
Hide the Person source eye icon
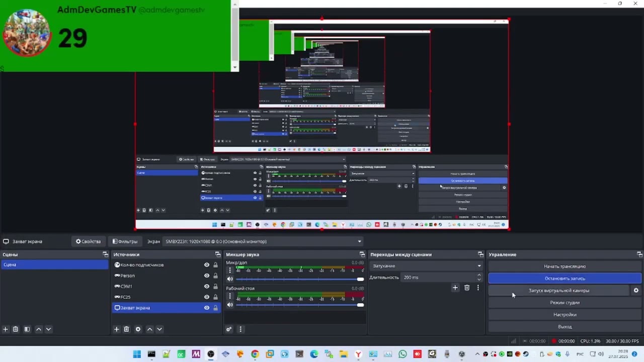pyautogui.click(x=207, y=276)
